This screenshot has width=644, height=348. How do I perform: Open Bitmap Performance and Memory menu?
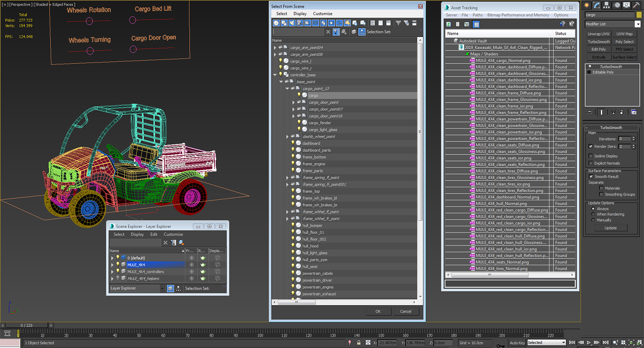518,15
